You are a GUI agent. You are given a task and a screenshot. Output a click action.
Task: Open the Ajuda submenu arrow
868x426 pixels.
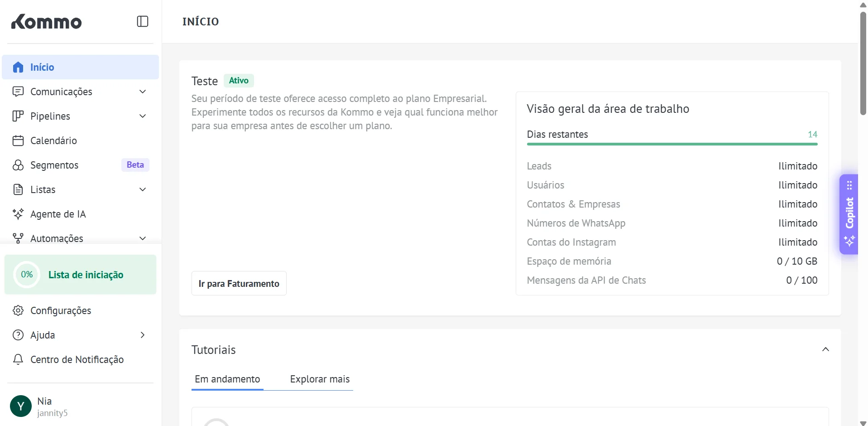pyautogui.click(x=143, y=335)
